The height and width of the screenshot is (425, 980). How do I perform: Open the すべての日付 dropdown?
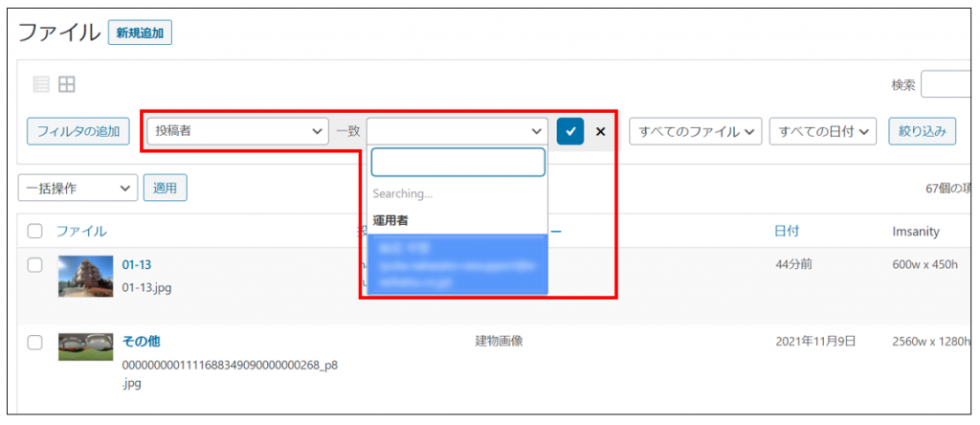point(823,131)
